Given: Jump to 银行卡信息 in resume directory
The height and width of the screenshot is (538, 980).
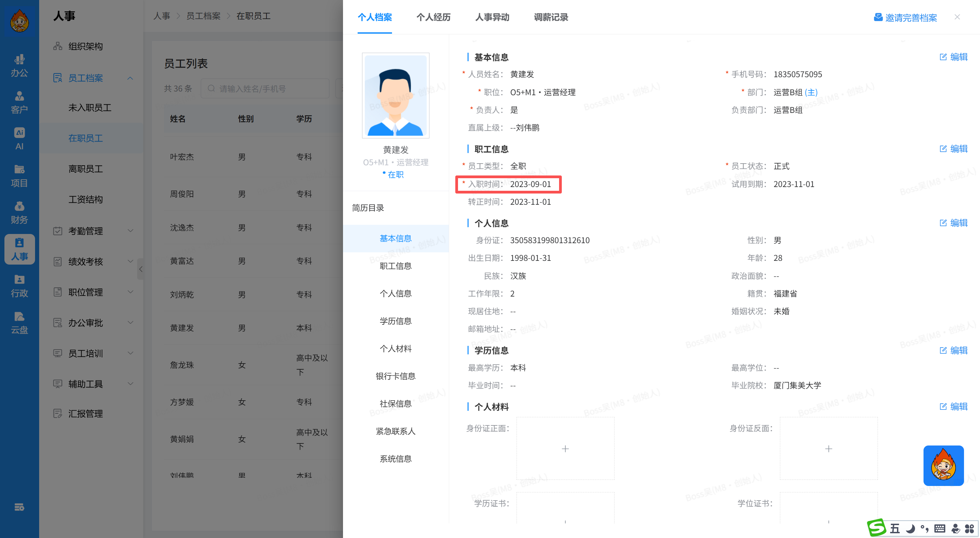Looking at the screenshot, I should click(395, 376).
